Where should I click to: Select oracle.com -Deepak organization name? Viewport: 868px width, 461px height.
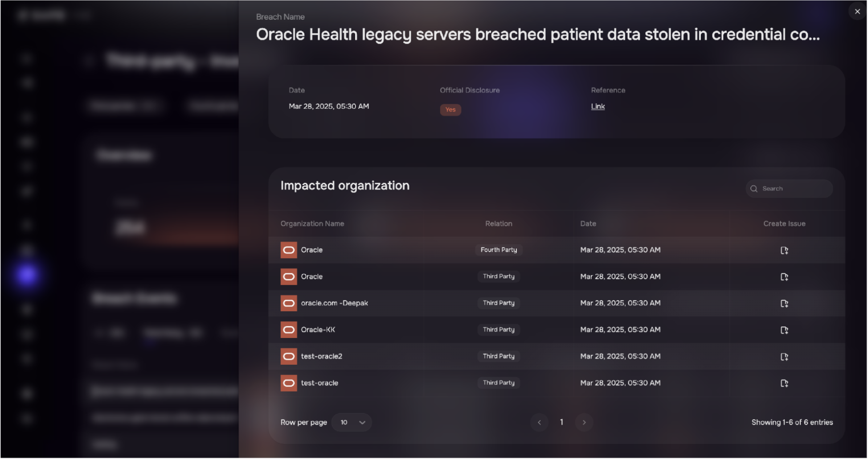click(334, 303)
